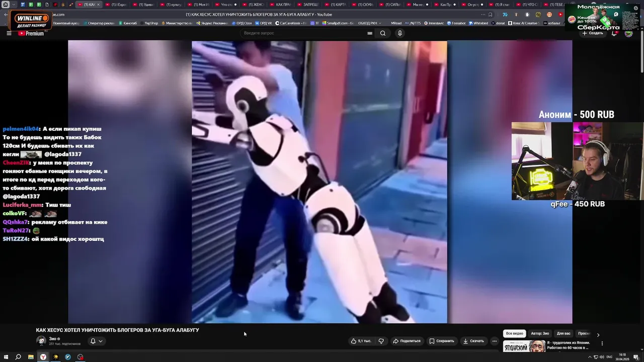This screenshot has height=362, width=644.
Task: Close the active КАК YouTube tab
Action: 98,5
